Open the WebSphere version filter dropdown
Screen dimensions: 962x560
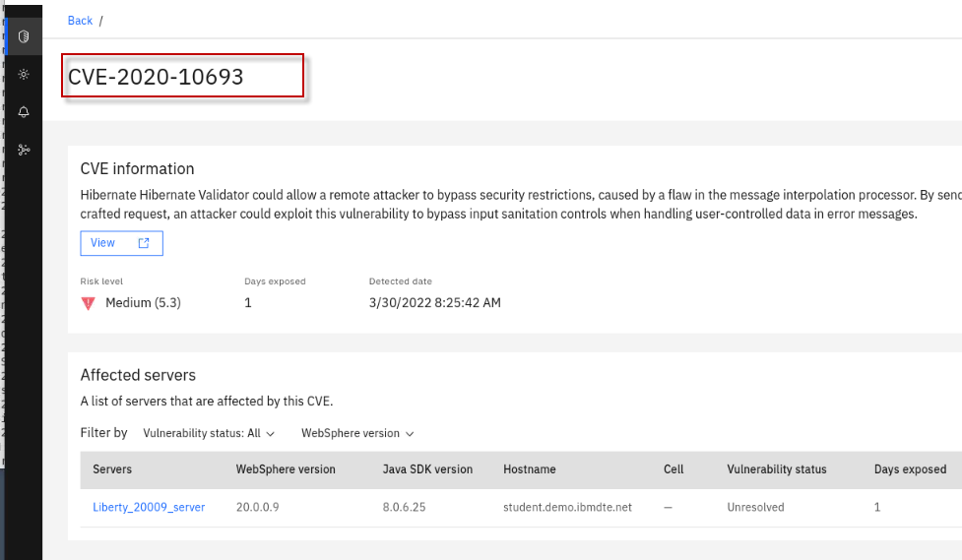(357, 433)
